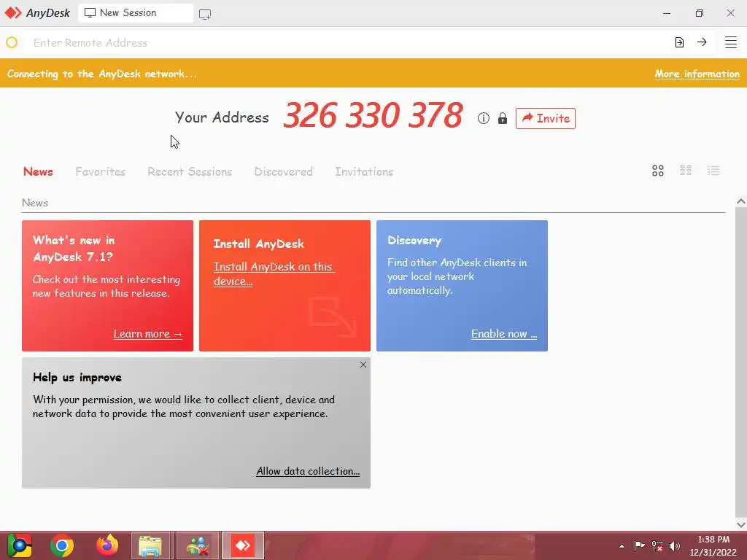Image resolution: width=747 pixels, height=560 pixels.
Task: Switch to the Favorites tab
Action: tap(100, 171)
